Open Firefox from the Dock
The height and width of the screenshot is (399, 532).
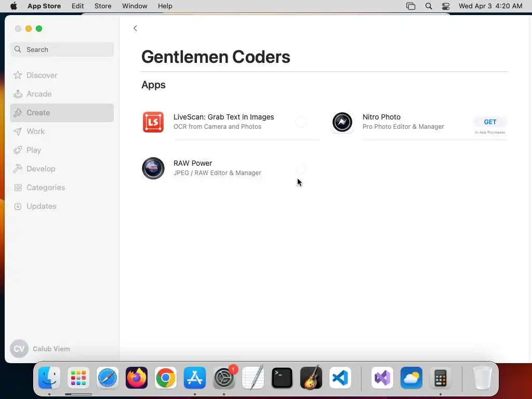click(x=137, y=378)
